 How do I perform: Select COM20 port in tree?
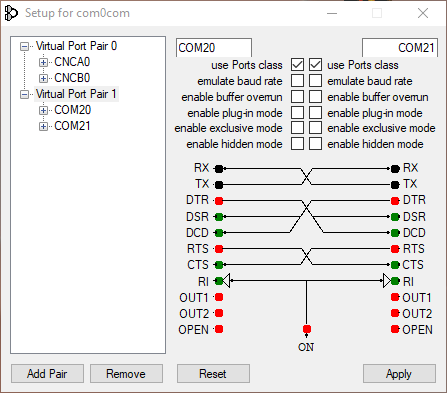tap(72, 110)
